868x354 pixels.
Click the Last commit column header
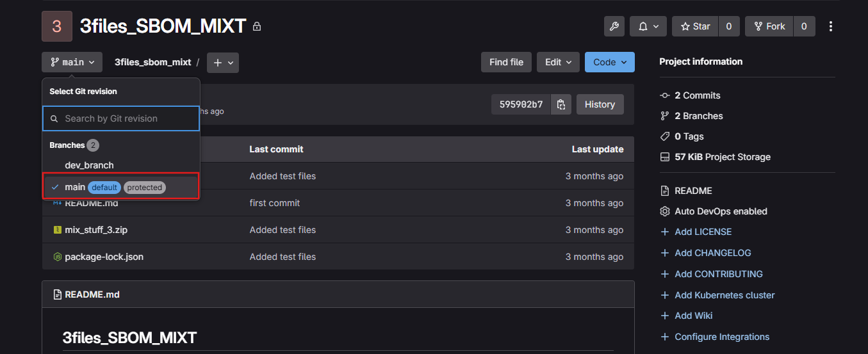point(276,149)
